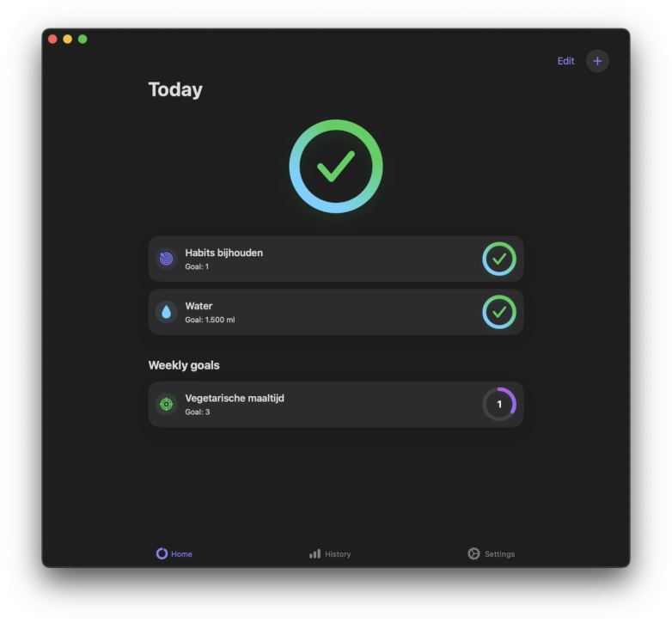Click the History bar chart icon

pos(315,553)
